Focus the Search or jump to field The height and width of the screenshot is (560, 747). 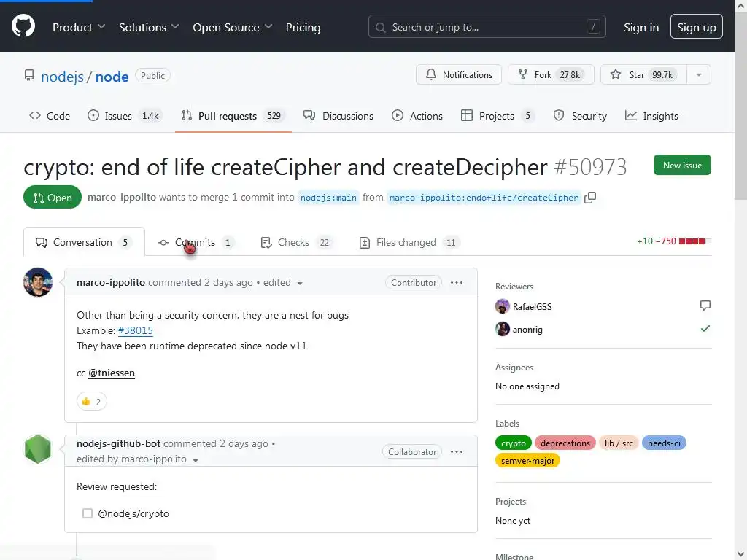[x=487, y=27]
